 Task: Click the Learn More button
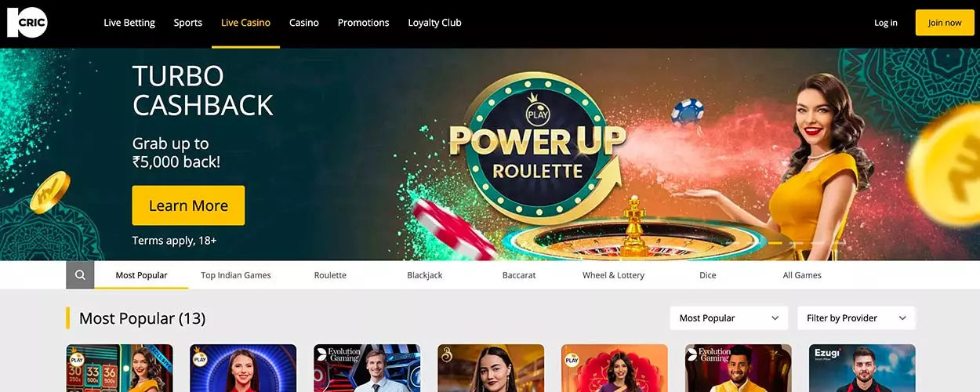tap(188, 205)
